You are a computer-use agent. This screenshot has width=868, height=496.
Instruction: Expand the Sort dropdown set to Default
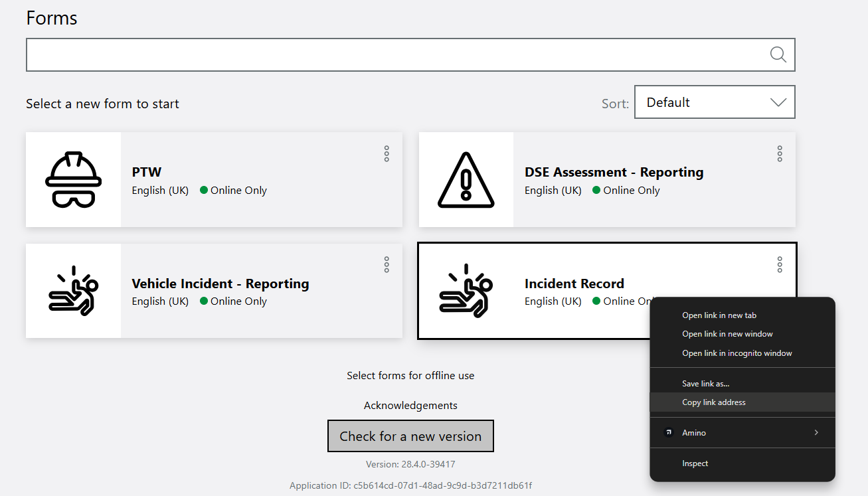tap(715, 102)
